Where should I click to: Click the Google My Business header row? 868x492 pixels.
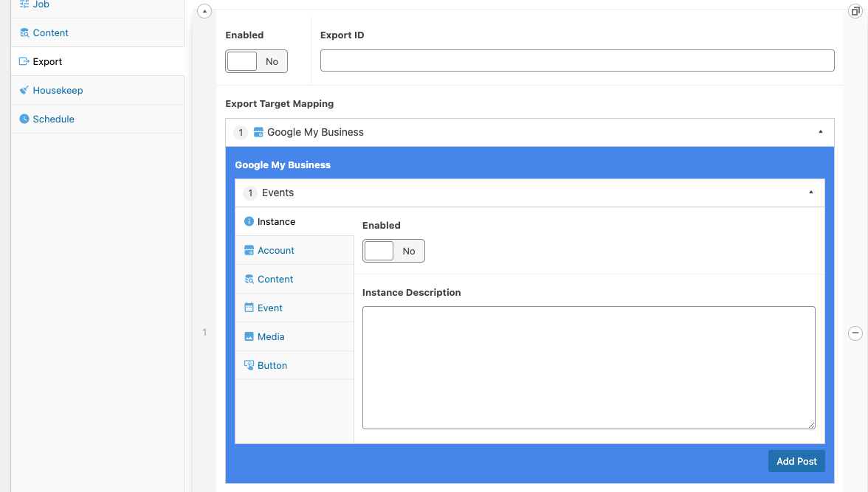point(530,132)
